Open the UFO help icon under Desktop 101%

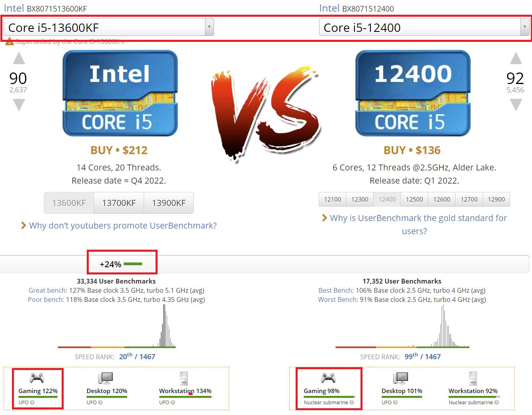[395, 403]
